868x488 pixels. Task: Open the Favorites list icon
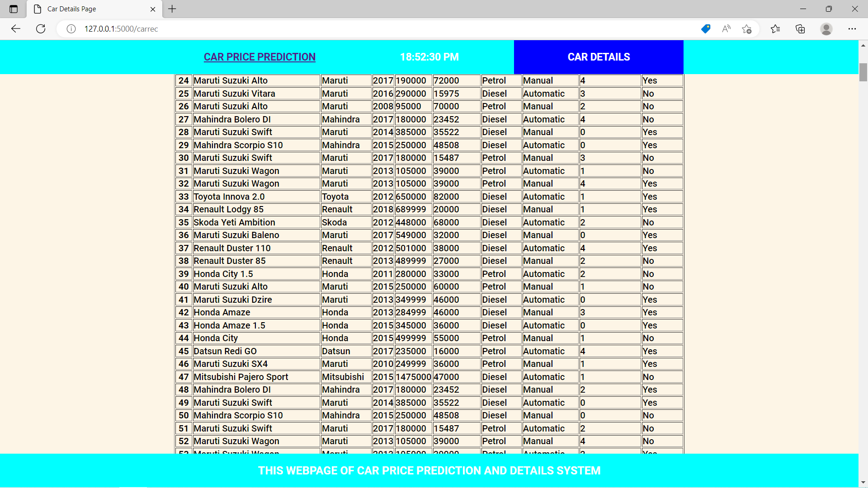pyautogui.click(x=775, y=29)
